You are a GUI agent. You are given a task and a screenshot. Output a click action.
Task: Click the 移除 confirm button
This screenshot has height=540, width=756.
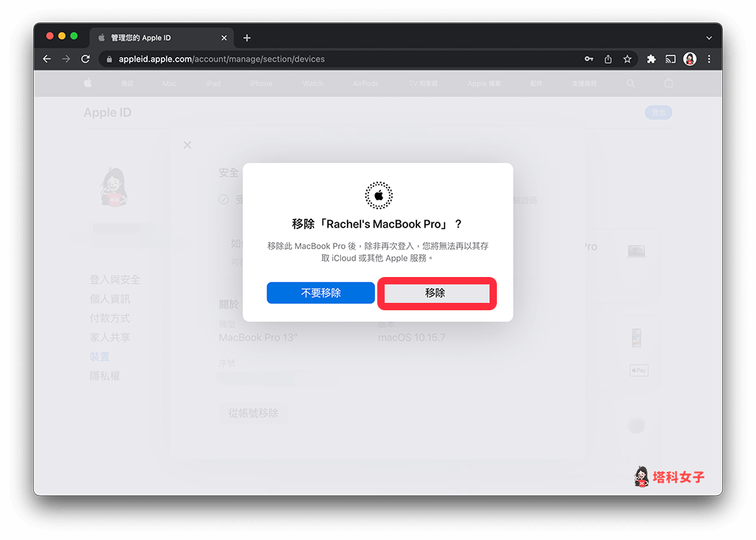pyautogui.click(x=436, y=293)
